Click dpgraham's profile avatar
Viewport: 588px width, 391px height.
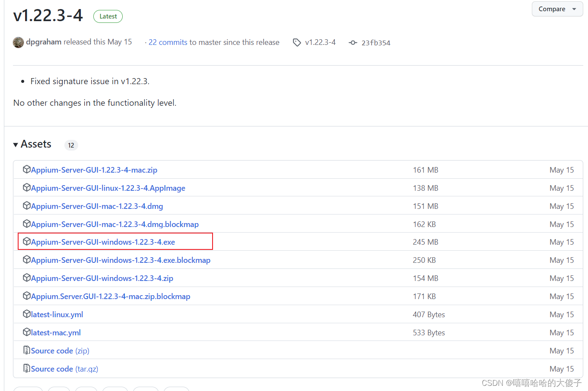(18, 42)
